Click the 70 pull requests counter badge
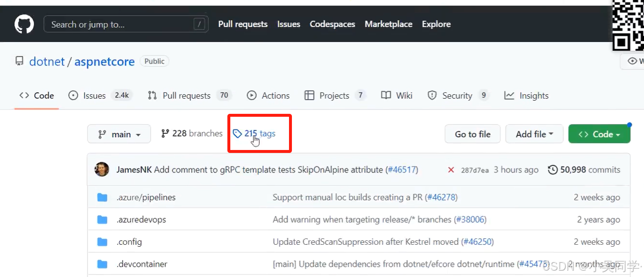This screenshot has width=644, height=277. (224, 95)
